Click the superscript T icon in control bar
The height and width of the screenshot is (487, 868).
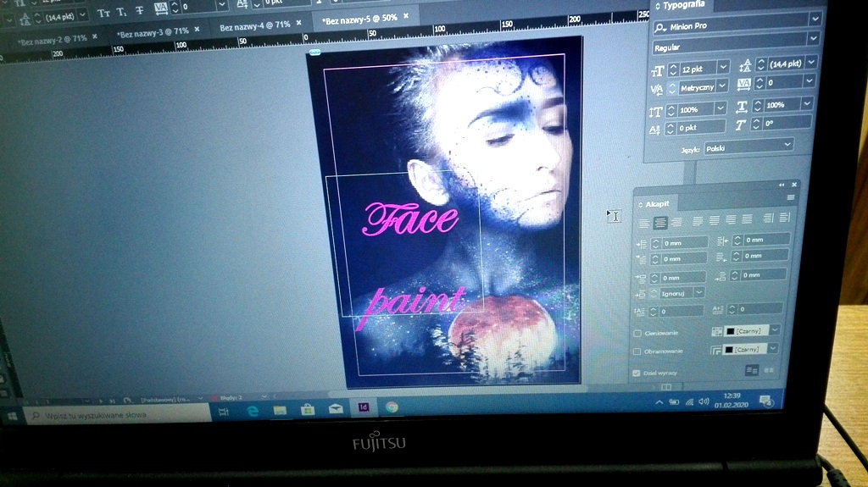point(122,12)
